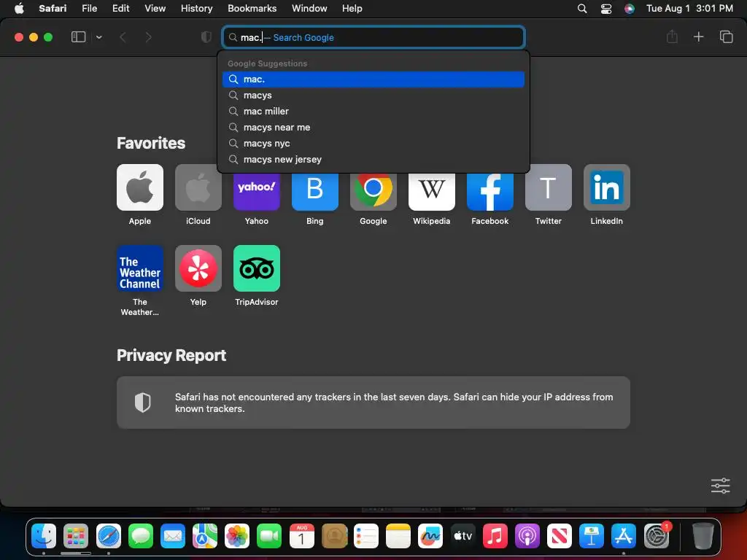Open the Window menu

[x=309, y=9]
